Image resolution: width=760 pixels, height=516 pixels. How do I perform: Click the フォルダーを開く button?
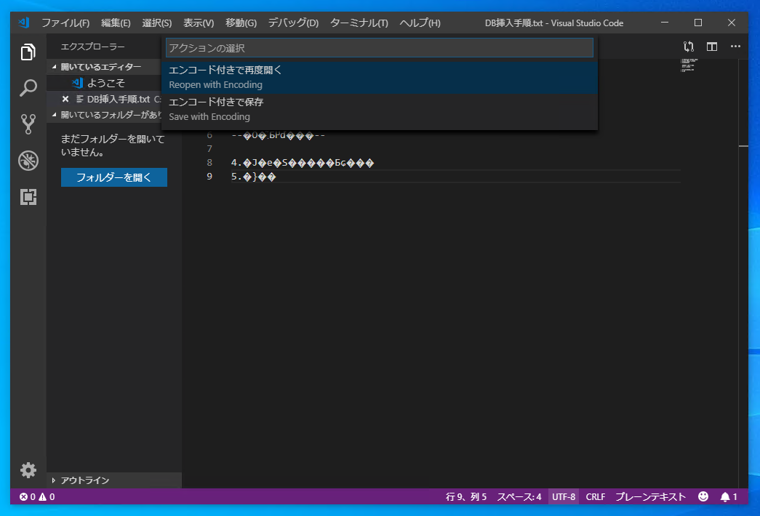[114, 177]
